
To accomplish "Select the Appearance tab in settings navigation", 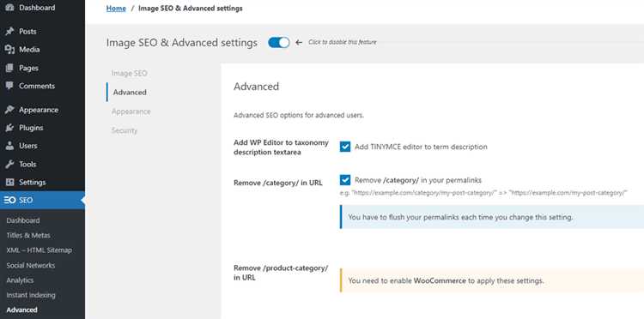I will [x=131, y=111].
